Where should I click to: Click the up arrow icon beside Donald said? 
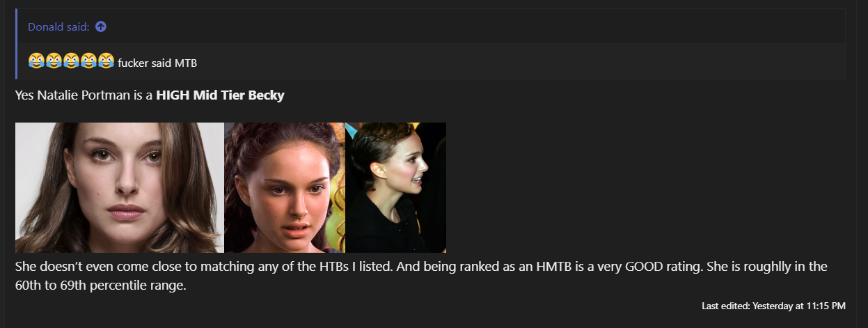[101, 26]
